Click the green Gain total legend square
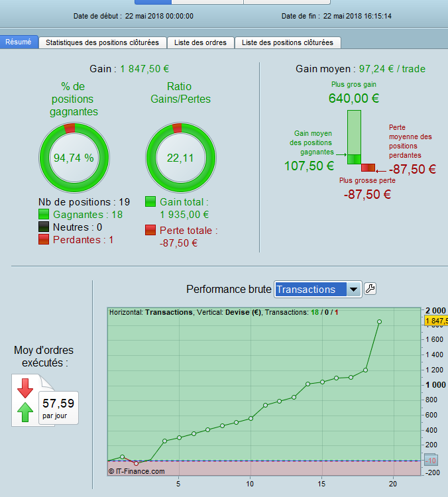Viewport: 448px width, 497px height. click(x=150, y=201)
